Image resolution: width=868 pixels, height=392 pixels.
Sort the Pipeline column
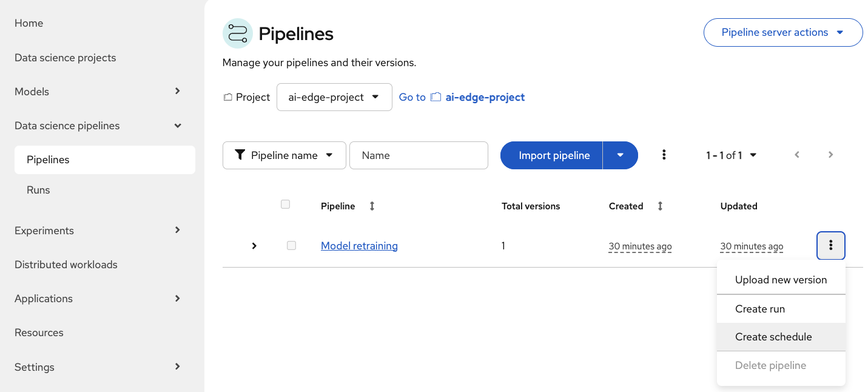click(372, 206)
